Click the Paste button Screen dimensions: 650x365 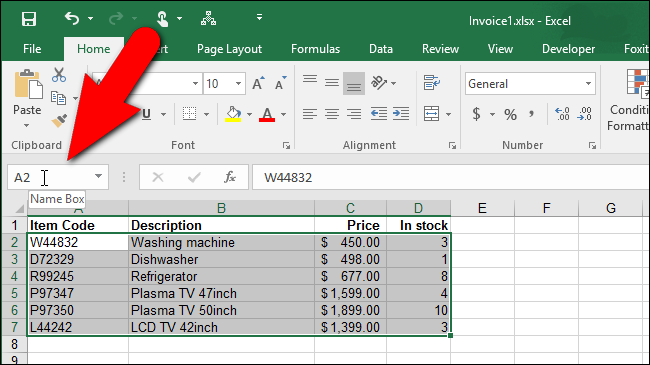[x=27, y=98]
